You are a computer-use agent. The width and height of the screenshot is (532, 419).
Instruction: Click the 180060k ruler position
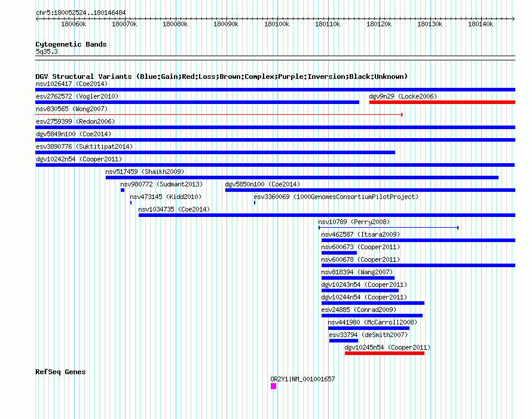[x=74, y=24]
